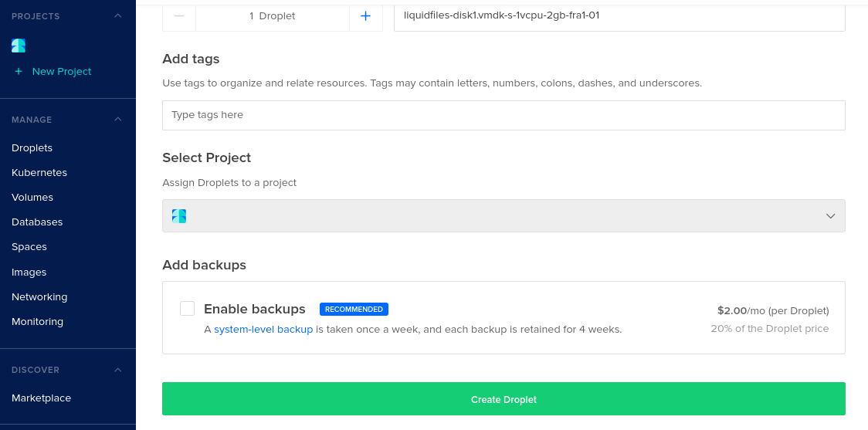
Task: Open the system-level backup link
Action: tap(263, 330)
